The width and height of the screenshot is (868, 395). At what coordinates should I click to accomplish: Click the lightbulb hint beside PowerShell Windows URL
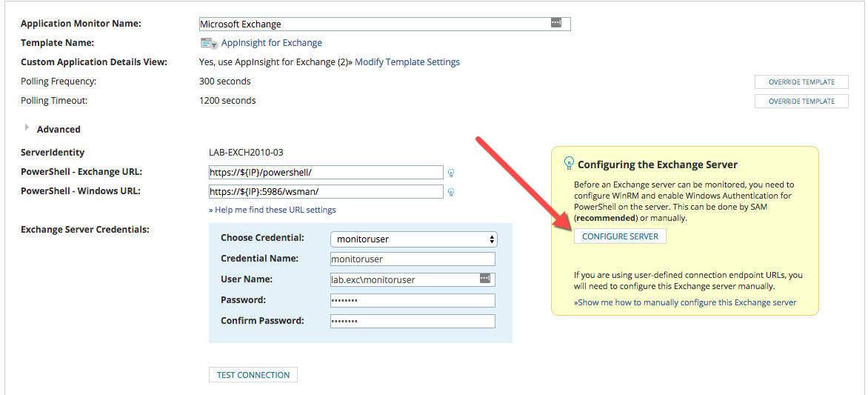pos(450,192)
